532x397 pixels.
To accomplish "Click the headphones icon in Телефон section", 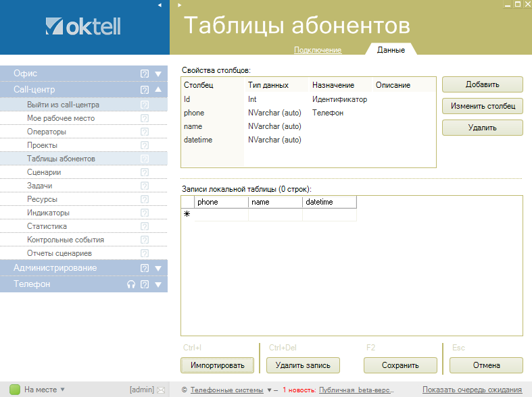I will point(131,285).
